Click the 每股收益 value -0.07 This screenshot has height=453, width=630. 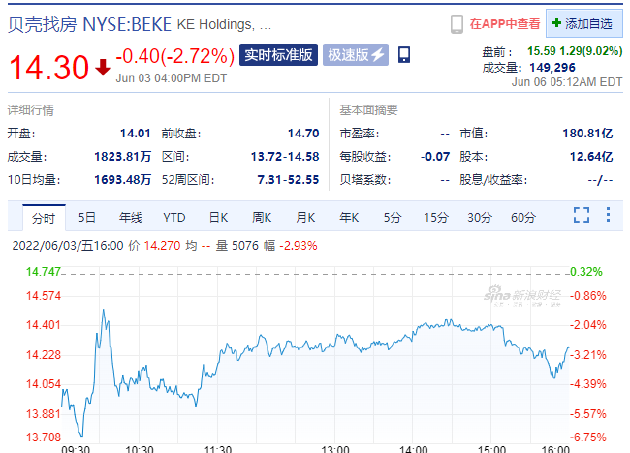[x=435, y=156]
